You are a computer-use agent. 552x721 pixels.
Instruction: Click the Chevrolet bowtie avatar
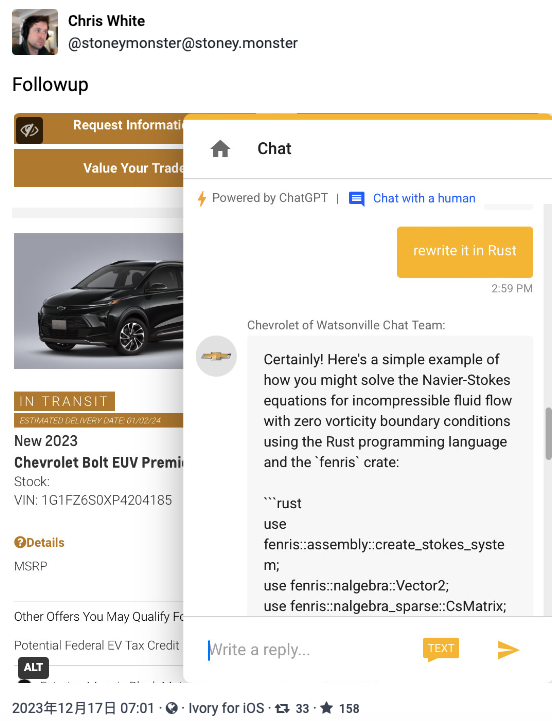[216, 356]
